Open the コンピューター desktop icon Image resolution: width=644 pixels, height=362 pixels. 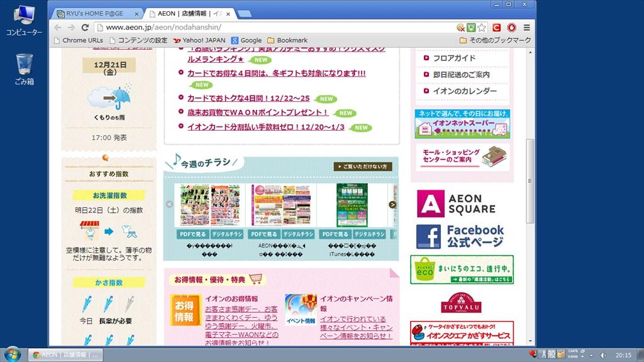tap(24, 21)
